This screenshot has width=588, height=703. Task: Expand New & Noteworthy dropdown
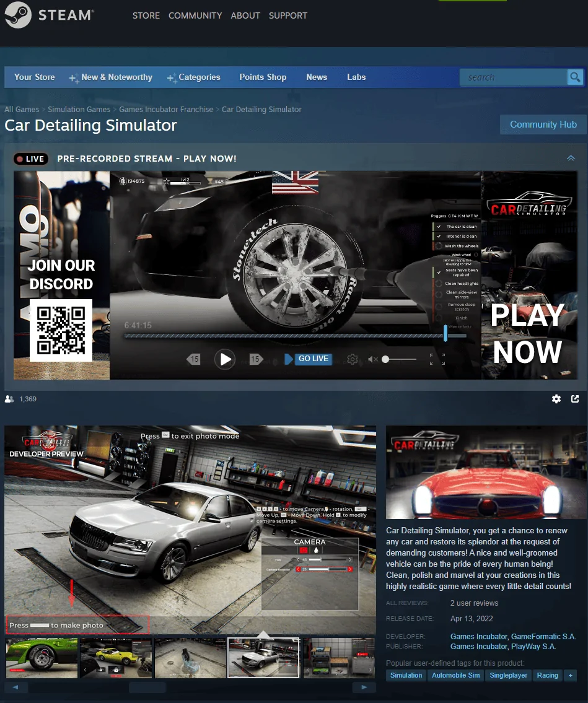pos(111,77)
